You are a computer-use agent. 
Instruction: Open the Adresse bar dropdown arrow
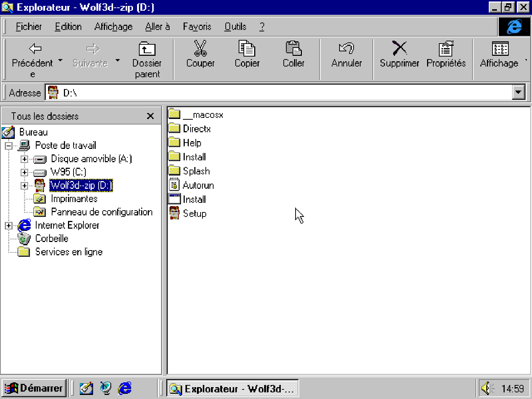click(x=518, y=92)
